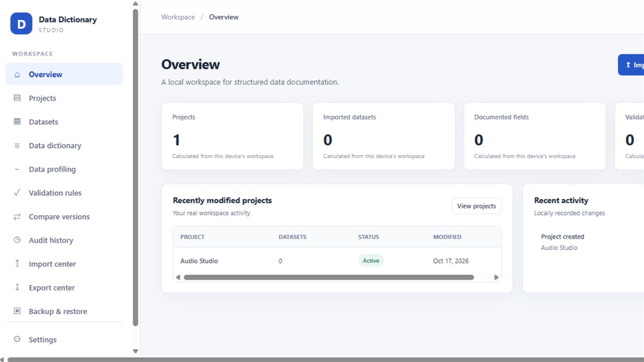Open the Data dictionary section
Viewport: 644px width, 362px height.
point(64,145)
